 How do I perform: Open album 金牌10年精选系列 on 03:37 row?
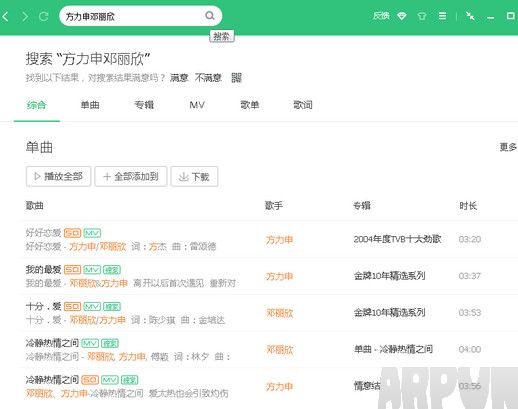(x=389, y=276)
